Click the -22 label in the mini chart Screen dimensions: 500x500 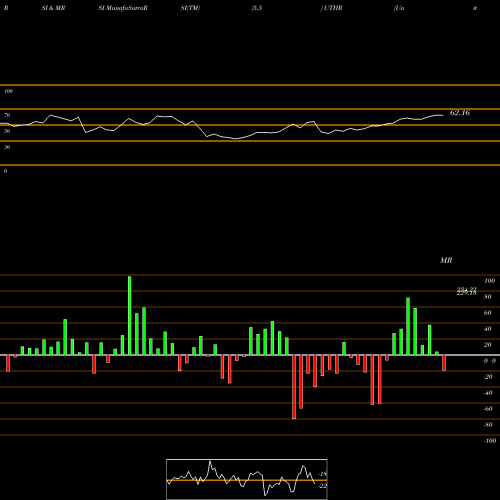(x=323, y=486)
